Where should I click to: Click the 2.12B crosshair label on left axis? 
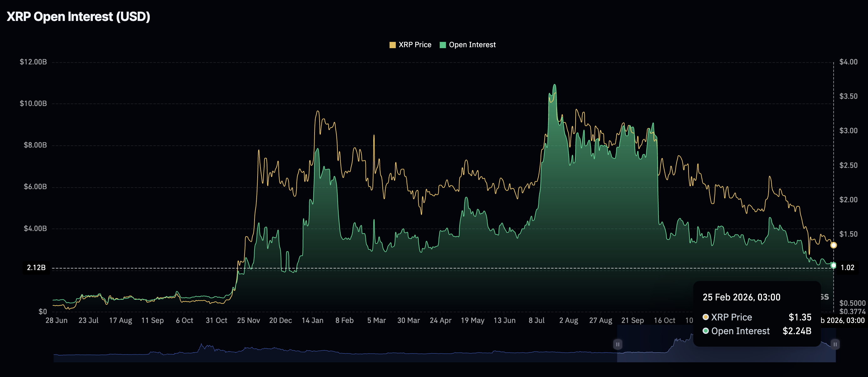[x=36, y=268]
